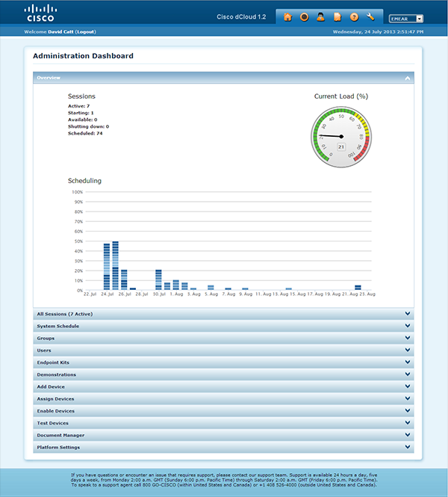Expand the Test Devices section

click(x=223, y=423)
